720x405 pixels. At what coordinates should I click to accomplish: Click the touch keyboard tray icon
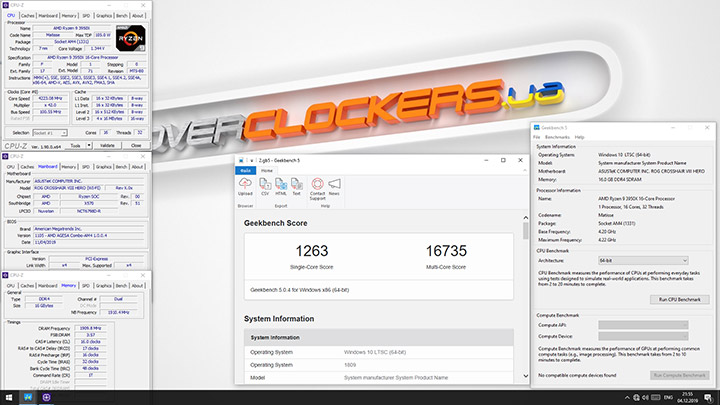[x=656, y=398]
